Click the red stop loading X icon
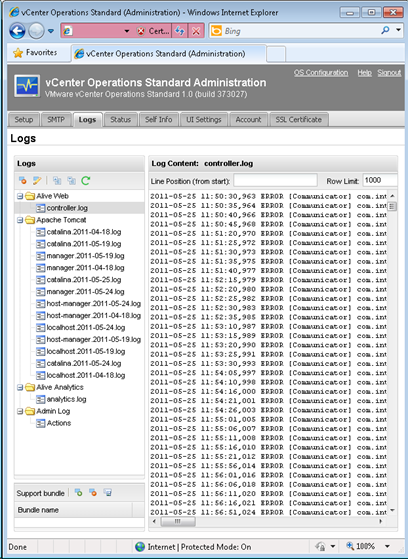Viewport: 408px width, 559px height. [196, 31]
